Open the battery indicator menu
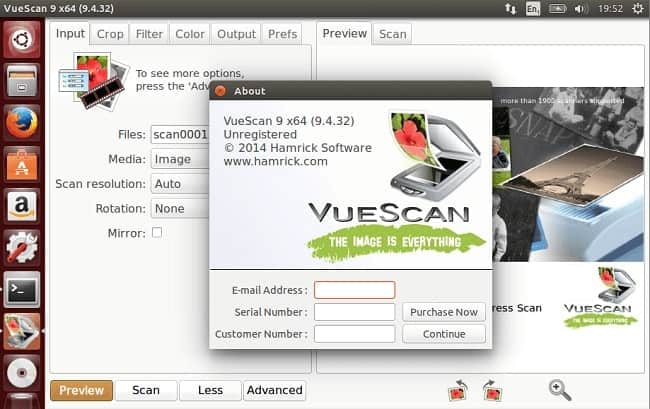The image size is (650, 409). (x=557, y=8)
